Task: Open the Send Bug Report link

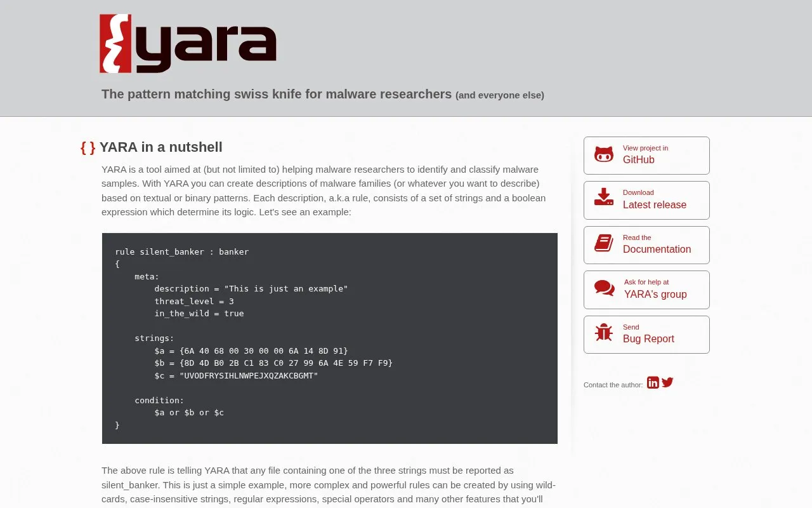Action: [646, 335]
